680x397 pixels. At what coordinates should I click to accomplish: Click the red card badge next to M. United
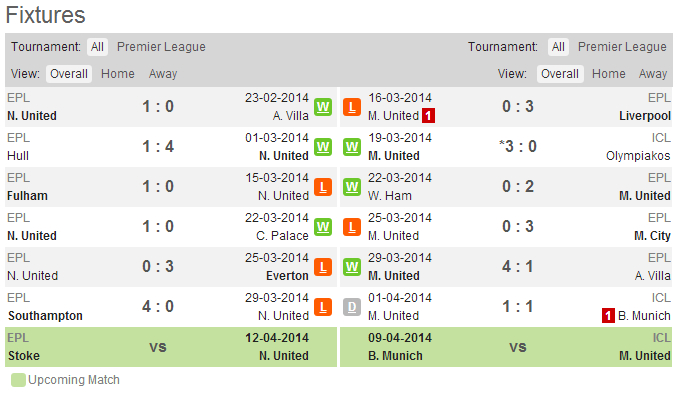(428, 116)
